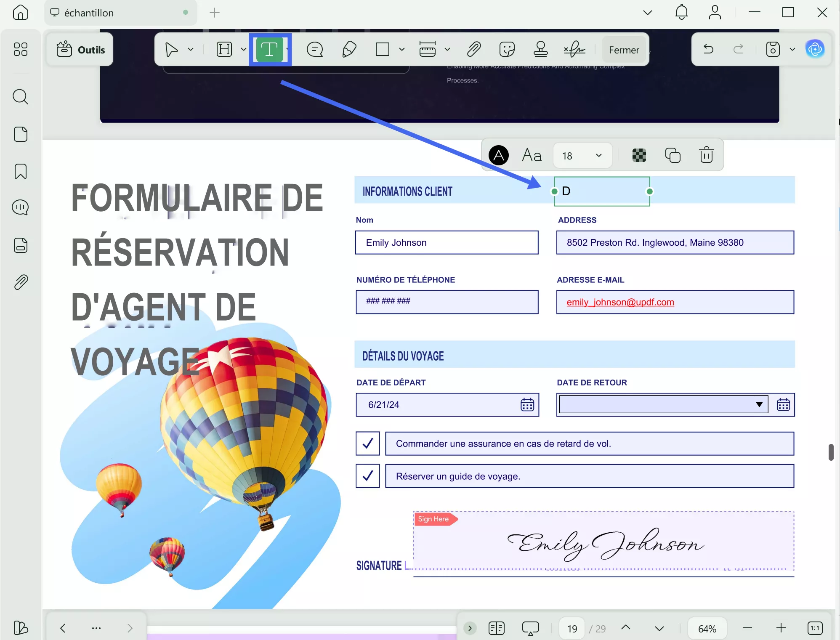Select the highlighter/pencil annotation tool

(x=348, y=49)
